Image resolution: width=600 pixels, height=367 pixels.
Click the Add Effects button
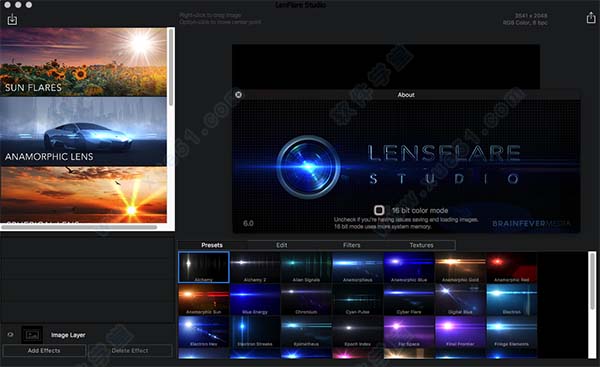pos(44,351)
